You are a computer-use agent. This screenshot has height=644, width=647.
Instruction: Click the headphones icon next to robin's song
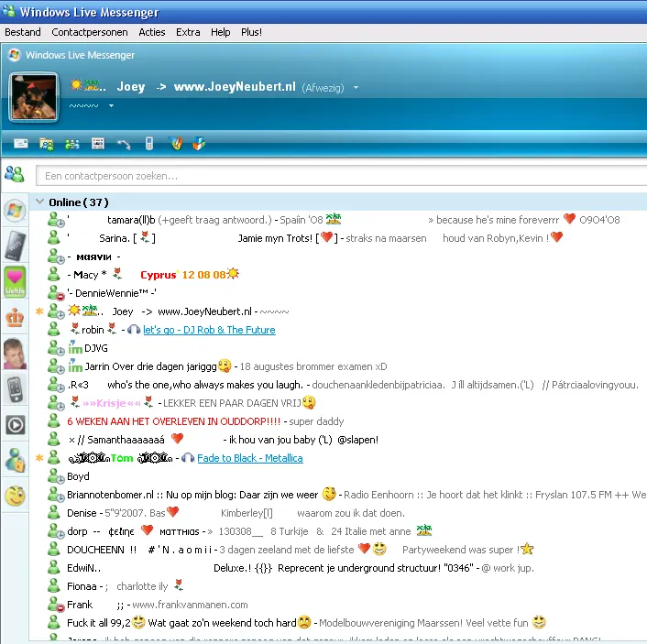(x=134, y=330)
